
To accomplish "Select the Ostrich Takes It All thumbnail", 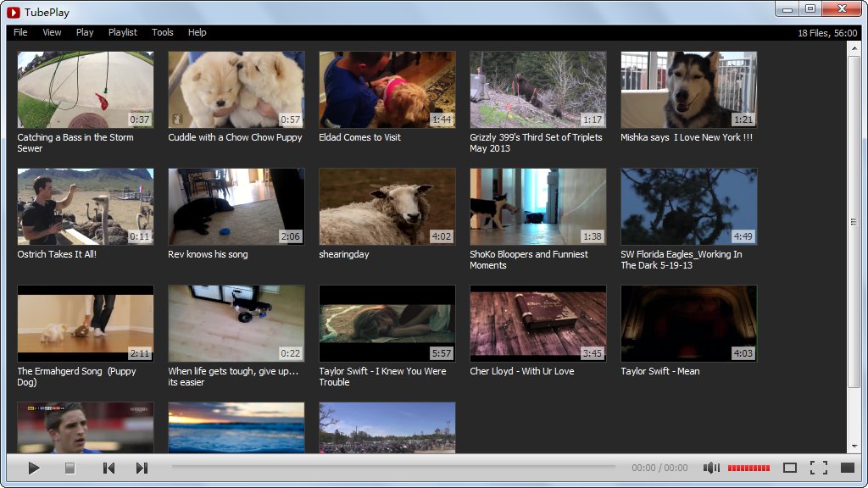I will 86,207.
